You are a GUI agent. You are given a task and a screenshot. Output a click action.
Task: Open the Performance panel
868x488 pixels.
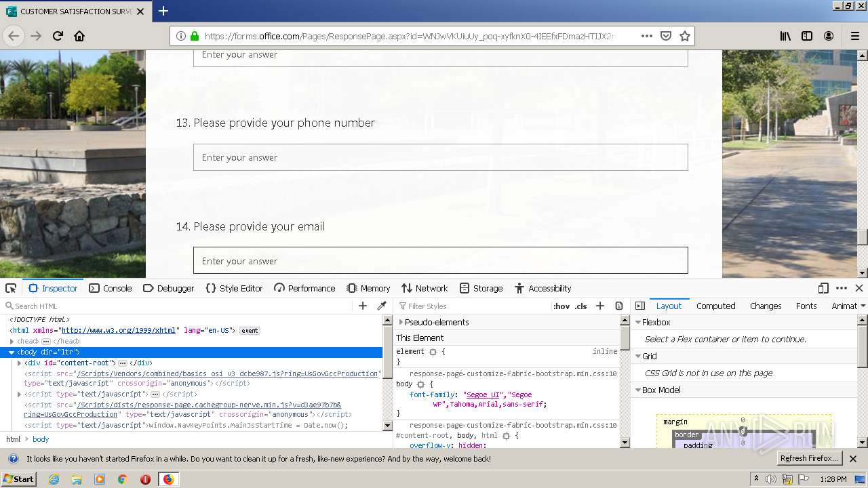point(304,288)
